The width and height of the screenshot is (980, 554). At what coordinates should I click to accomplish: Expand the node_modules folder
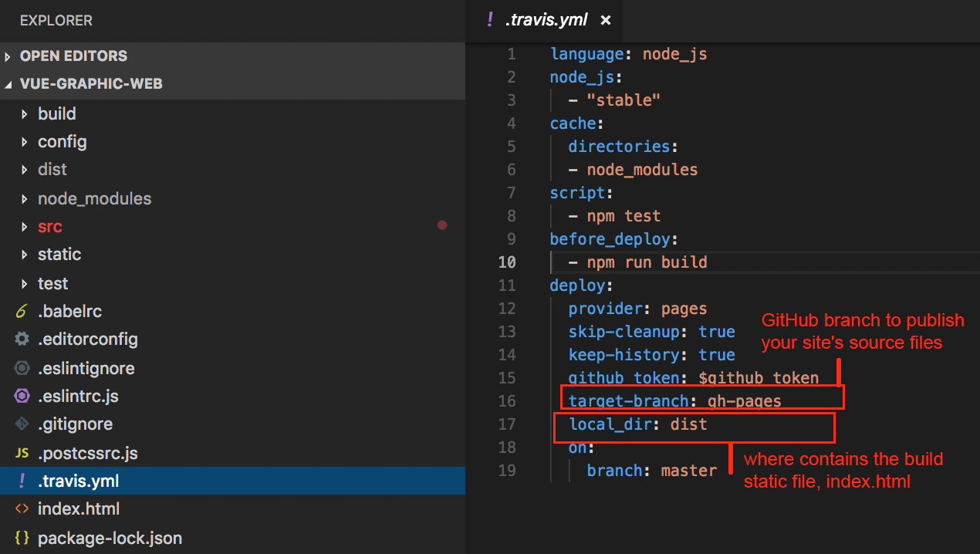94,198
